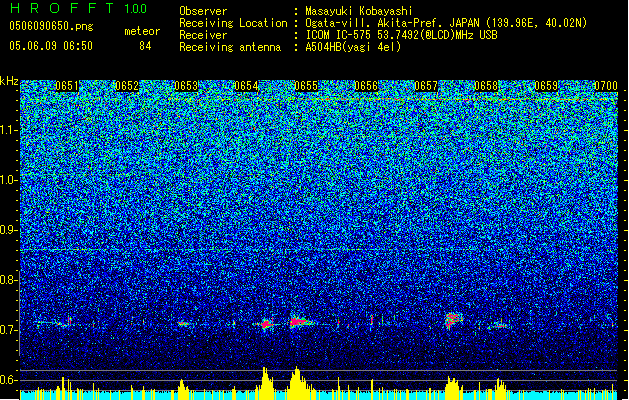Click the antenna value A504HB(yagi 4el)
629x400 pixels.
coord(353,47)
